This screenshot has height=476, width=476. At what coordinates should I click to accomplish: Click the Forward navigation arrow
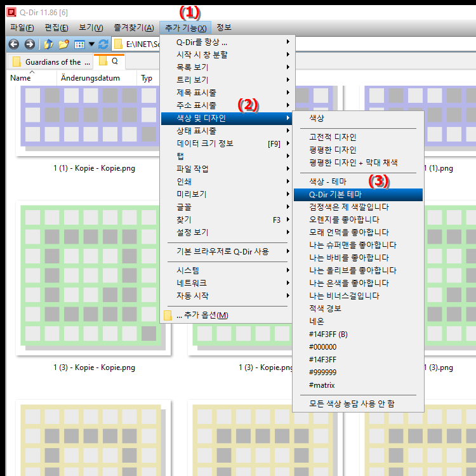(x=29, y=44)
